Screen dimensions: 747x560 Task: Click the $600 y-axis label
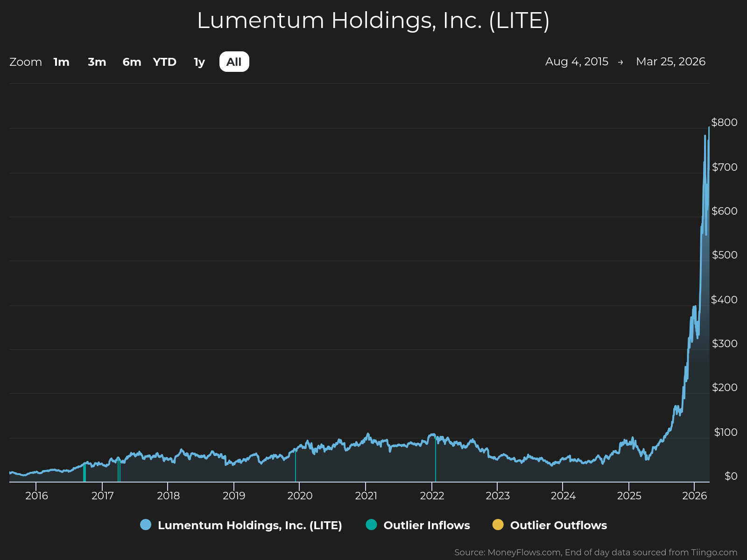tap(725, 211)
